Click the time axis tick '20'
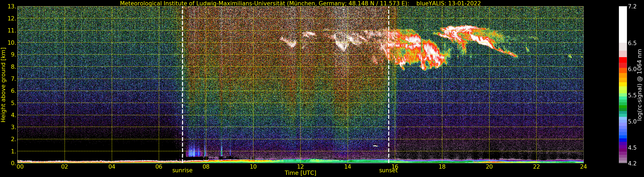Screen dimensions: 644x177 coord(489,166)
